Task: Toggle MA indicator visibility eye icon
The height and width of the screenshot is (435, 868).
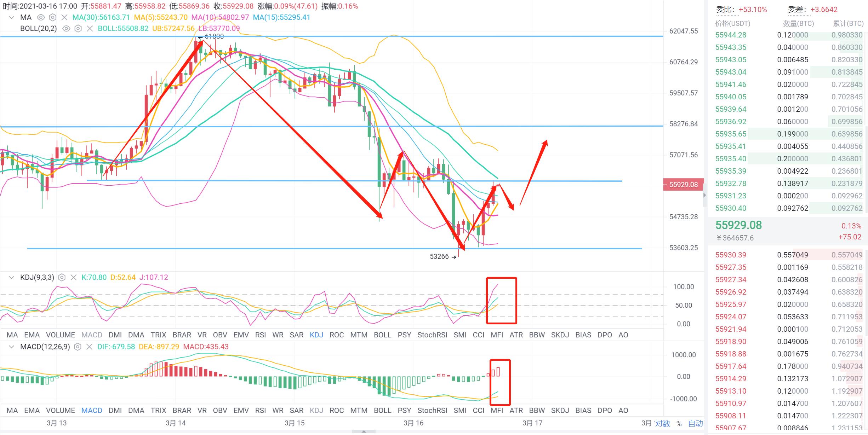Action: click(x=41, y=17)
